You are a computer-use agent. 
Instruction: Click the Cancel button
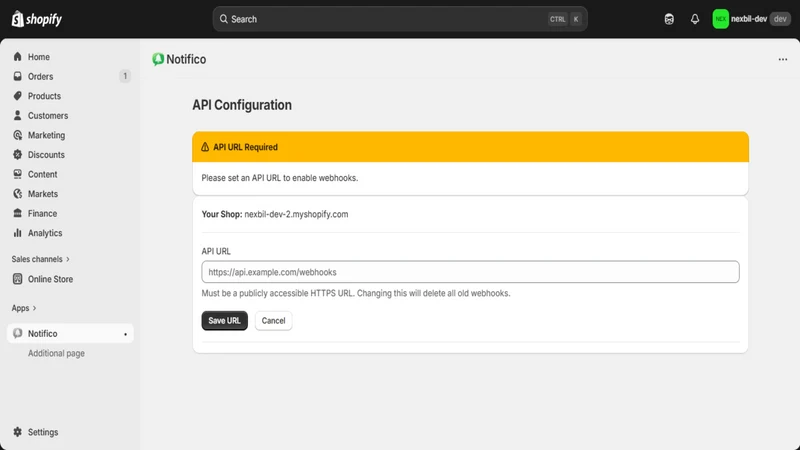coord(273,320)
